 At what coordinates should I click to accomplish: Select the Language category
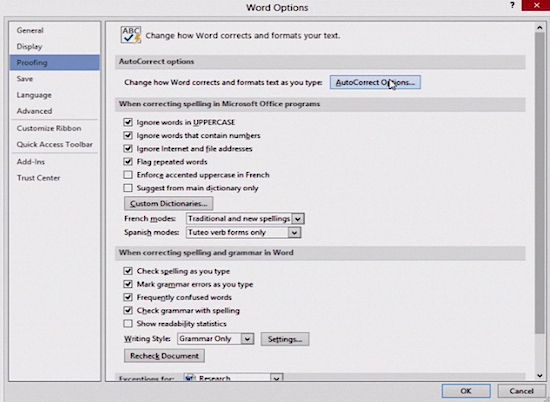click(x=55, y=95)
